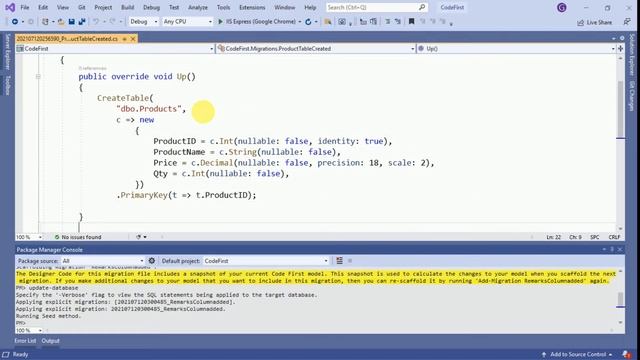Click the browser Refresh toolbar icon
640x360 pixels.
(308, 22)
